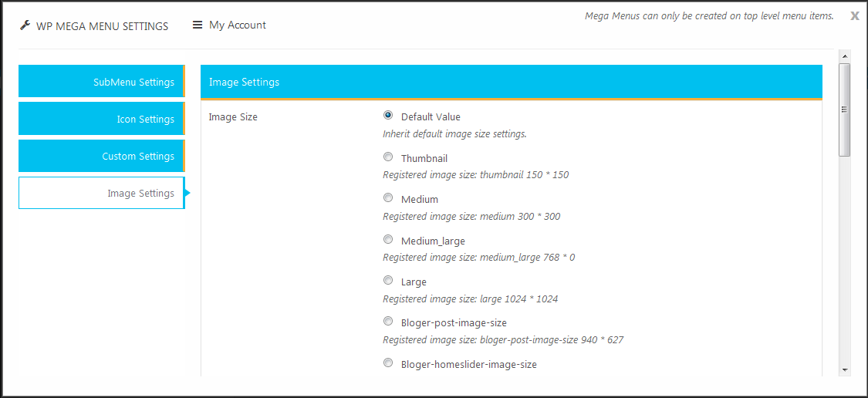Screen dimensions: 868x398
Task: Click the wrench icon beside WP Mega Menu Settings
Action: point(25,25)
